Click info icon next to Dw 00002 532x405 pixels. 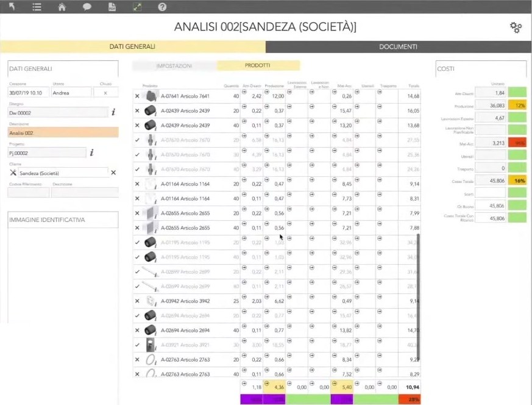[x=113, y=112]
